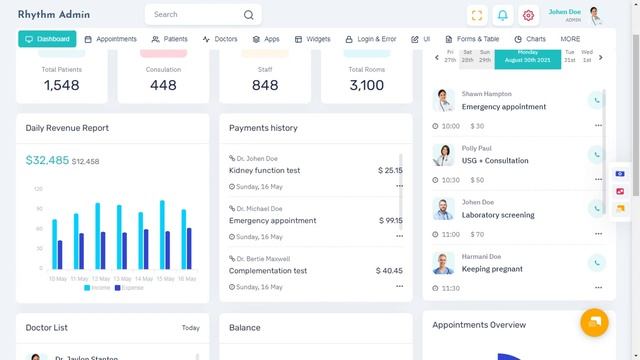Open the settings gear icon

pos(528,16)
